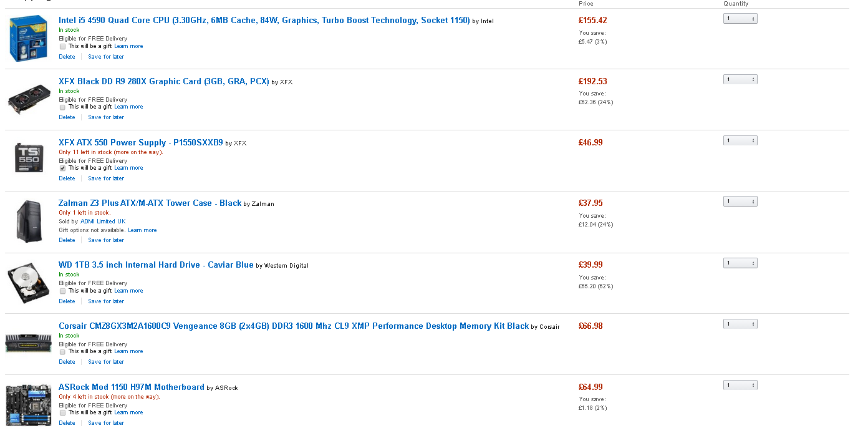Open the Intel i5 4590 CPU product thumbnail

pos(29,39)
